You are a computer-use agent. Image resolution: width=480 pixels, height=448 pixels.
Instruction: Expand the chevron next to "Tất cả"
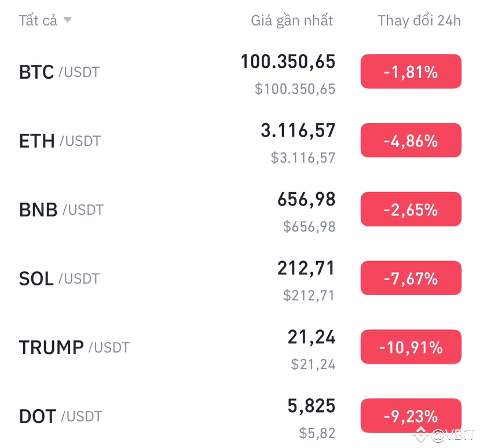point(67,20)
